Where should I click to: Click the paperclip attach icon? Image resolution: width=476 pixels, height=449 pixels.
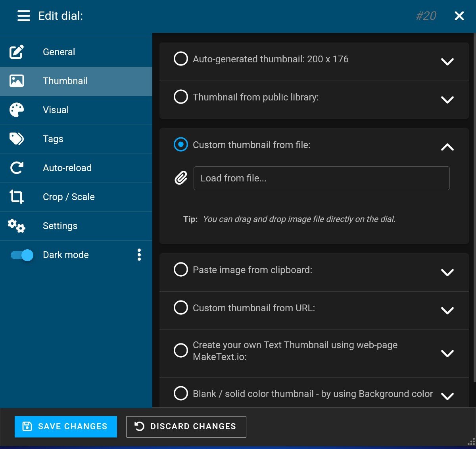click(181, 178)
